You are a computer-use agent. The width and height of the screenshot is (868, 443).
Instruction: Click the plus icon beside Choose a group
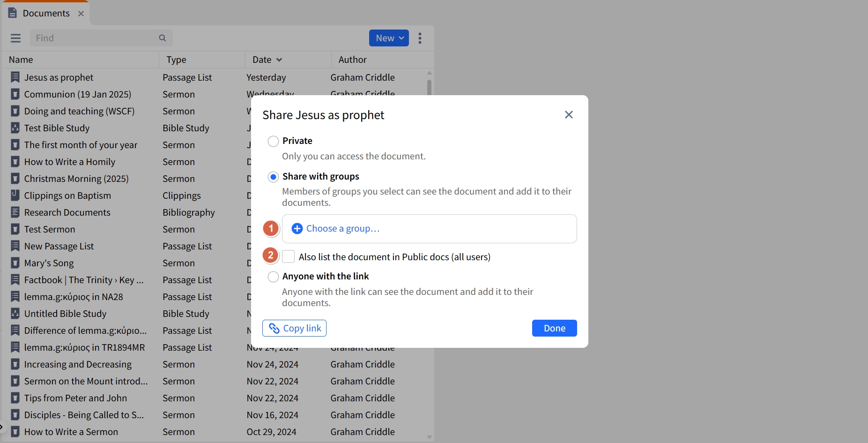(297, 228)
